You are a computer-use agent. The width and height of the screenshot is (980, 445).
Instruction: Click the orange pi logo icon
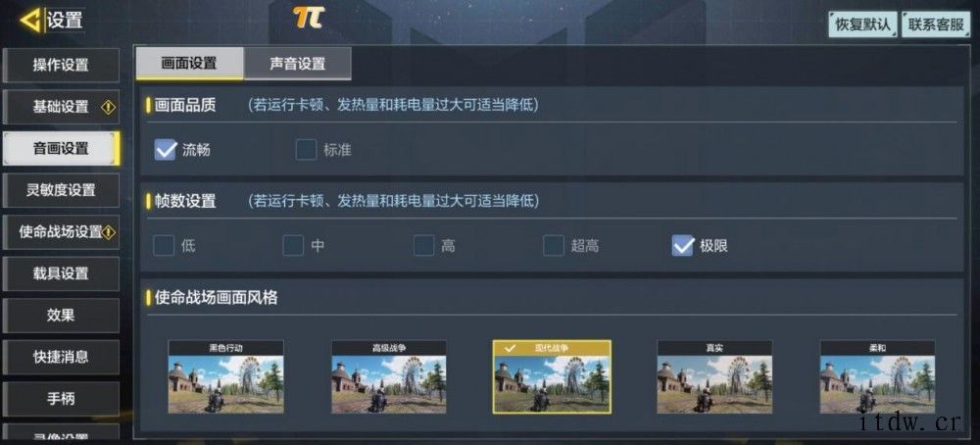pyautogui.click(x=308, y=18)
